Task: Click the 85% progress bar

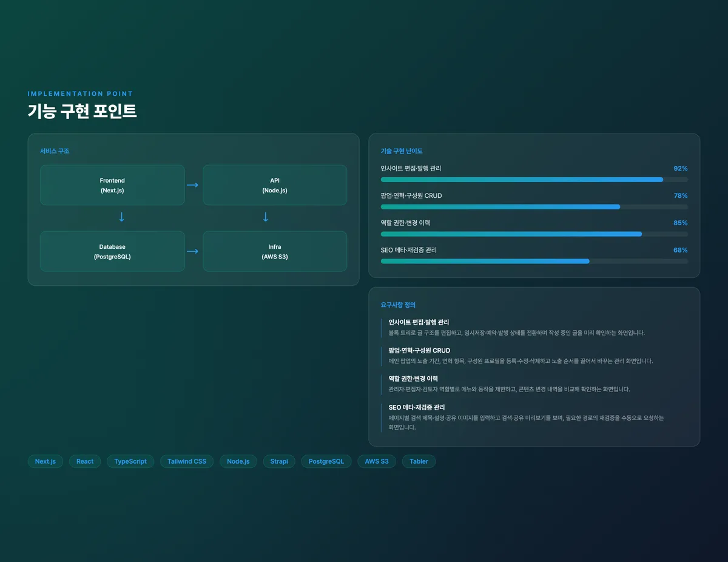Action: coord(534,234)
